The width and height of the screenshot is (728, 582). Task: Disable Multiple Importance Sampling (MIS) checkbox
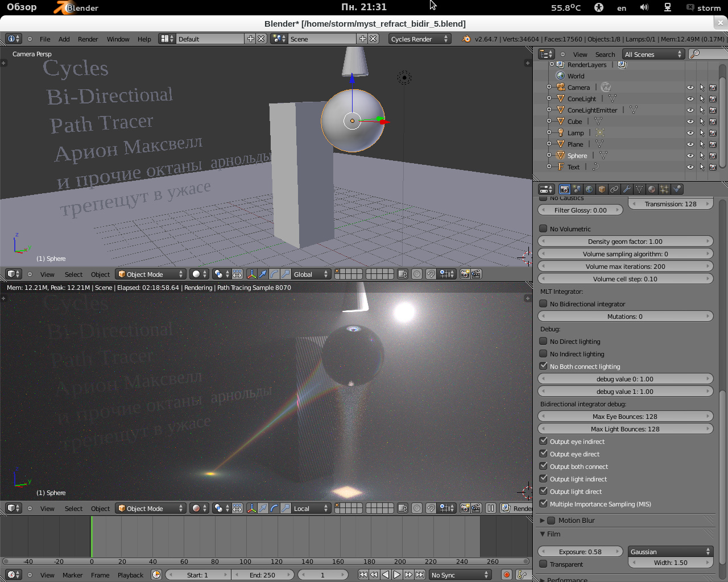pyautogui.click(x=543, y=504)
